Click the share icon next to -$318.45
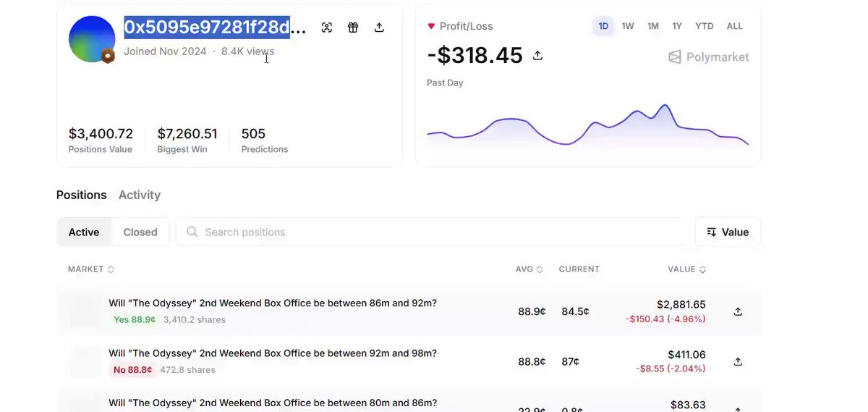 tap(537, 55)
